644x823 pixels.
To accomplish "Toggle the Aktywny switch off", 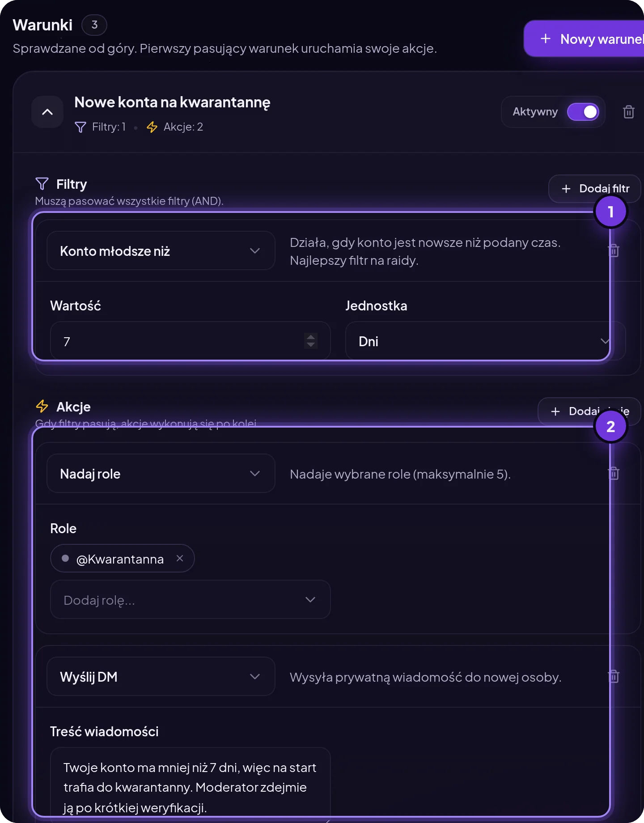I will (x=583, y=112).
